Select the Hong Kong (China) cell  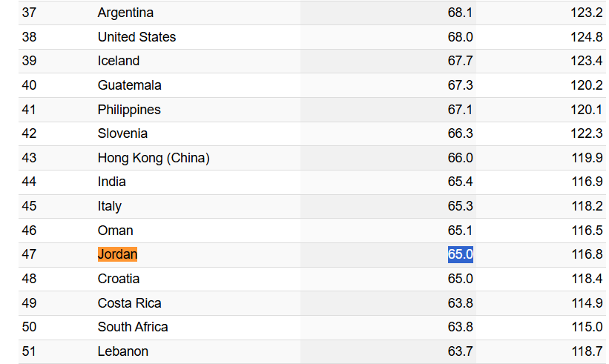pyautogui.click(x=154, y=158)
